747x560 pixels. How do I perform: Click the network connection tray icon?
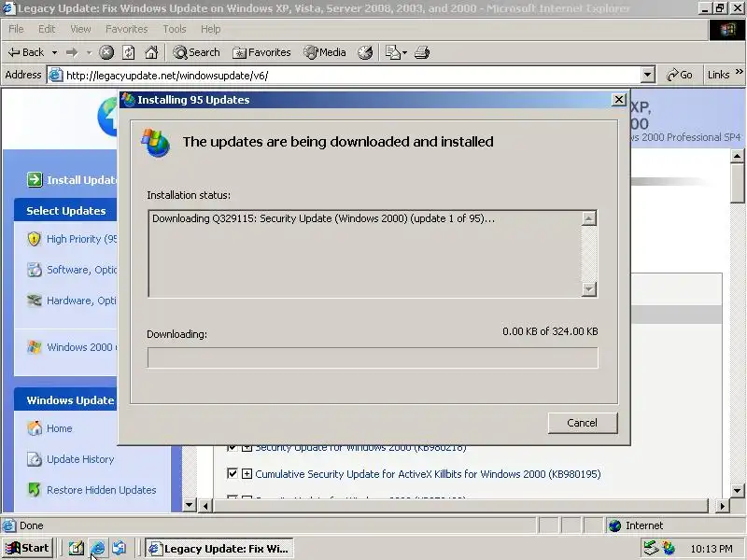(x=650, y=549)
